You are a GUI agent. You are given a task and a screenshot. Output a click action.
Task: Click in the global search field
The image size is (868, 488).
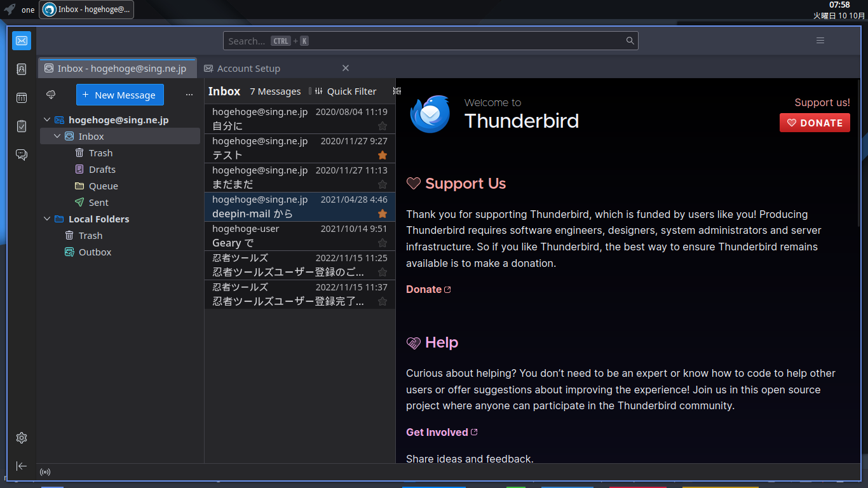[431, 41]
